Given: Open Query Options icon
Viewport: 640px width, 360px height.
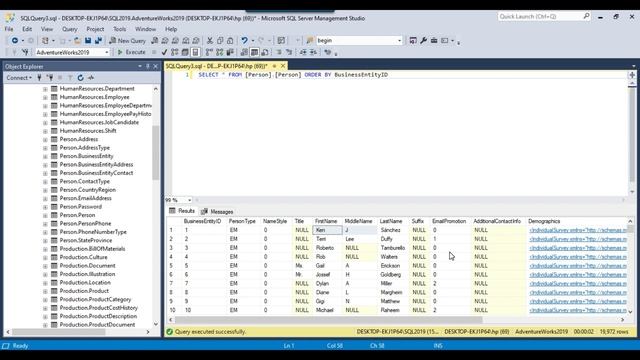Looking at the screenshot, I should pos(185,52).
